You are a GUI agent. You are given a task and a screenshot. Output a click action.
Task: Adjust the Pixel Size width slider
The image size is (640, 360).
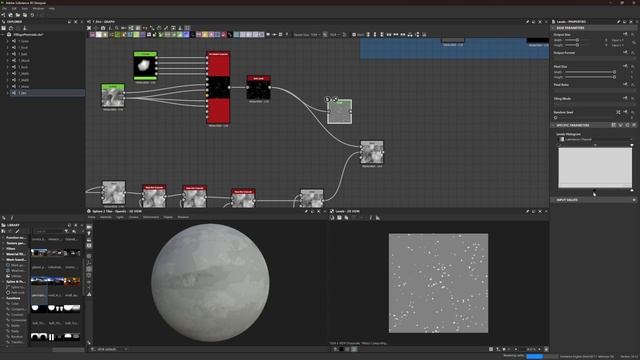pyautogui.click(x=590, y=72)
